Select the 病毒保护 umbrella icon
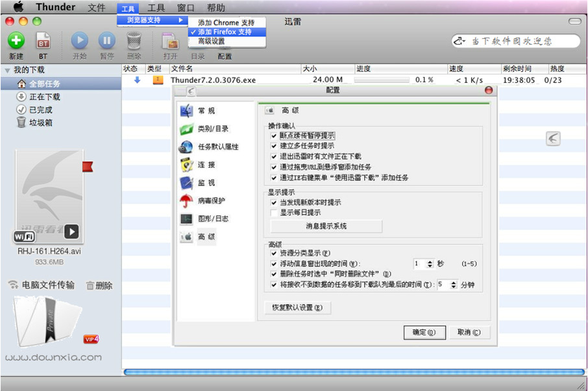The image size is (588, 391). [186, 201]
